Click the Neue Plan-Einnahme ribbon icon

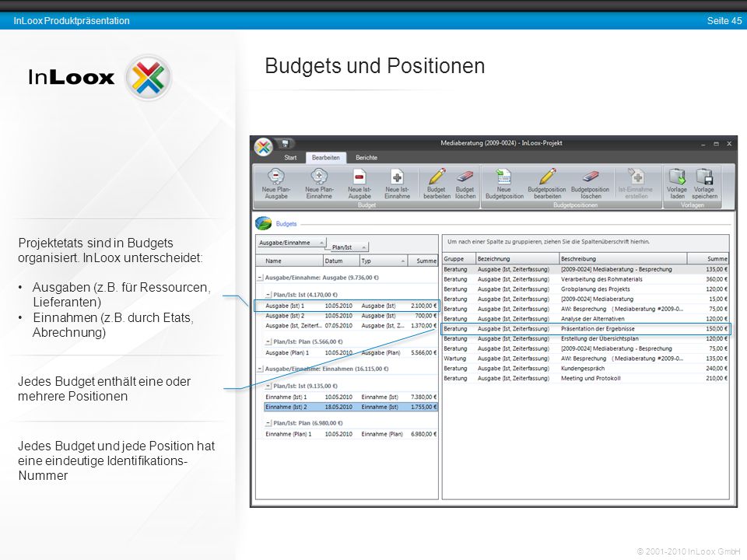click(x=319, y=177)
